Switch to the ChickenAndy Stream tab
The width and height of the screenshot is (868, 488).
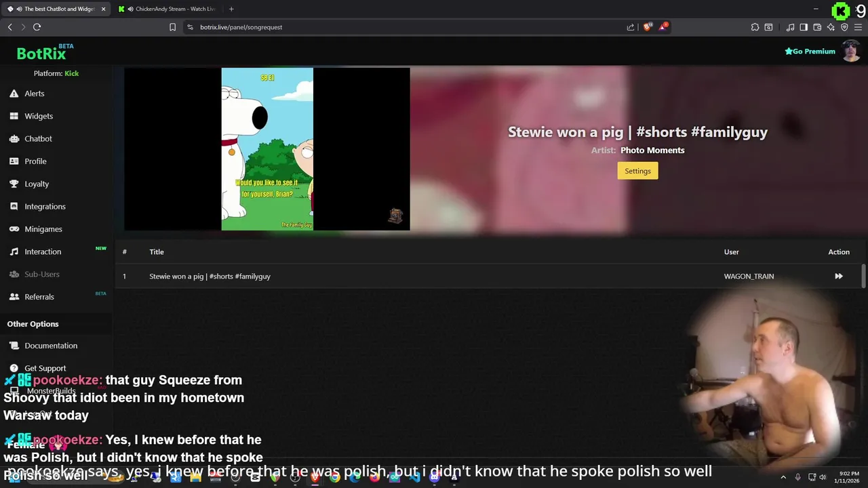167,9
